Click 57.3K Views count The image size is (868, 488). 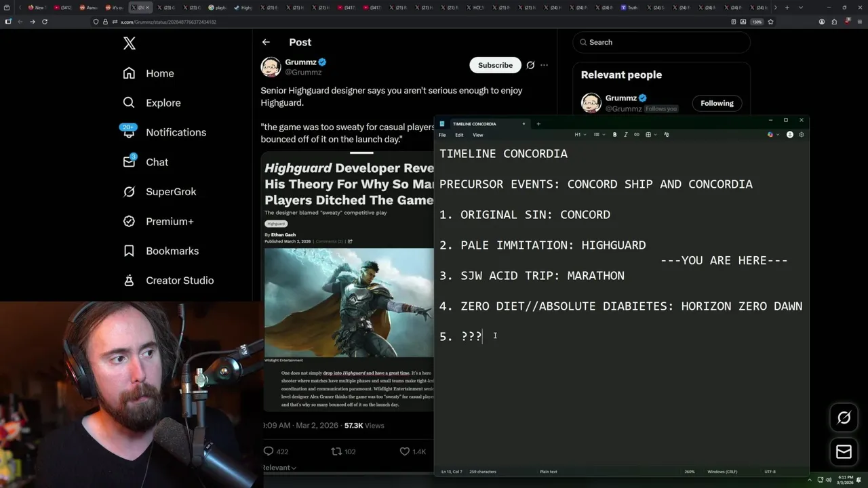[364, 425]
